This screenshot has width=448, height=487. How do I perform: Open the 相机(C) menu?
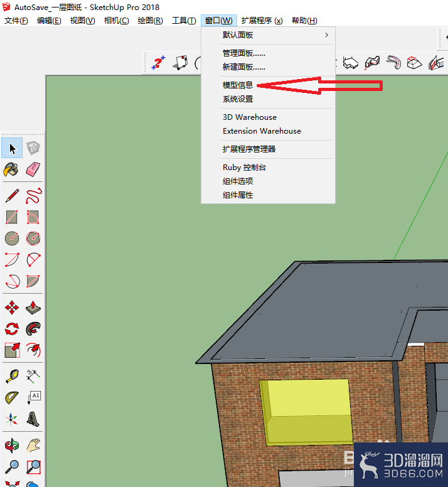click(117, 21)
